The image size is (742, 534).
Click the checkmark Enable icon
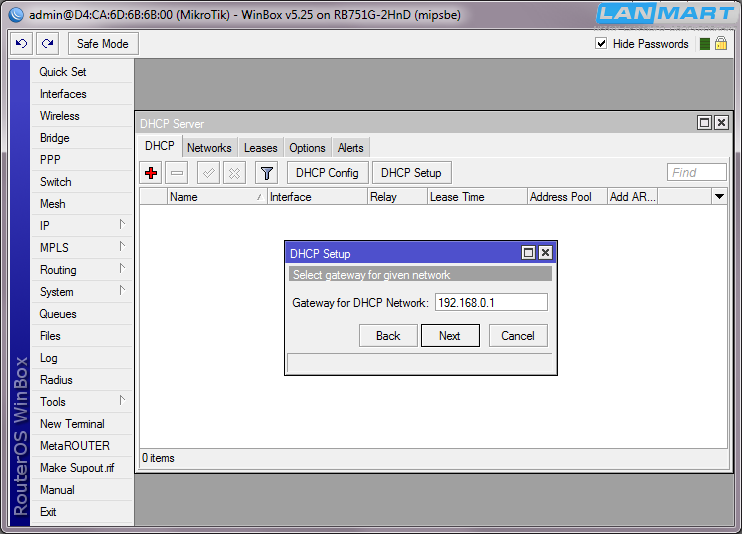(208, 173)
